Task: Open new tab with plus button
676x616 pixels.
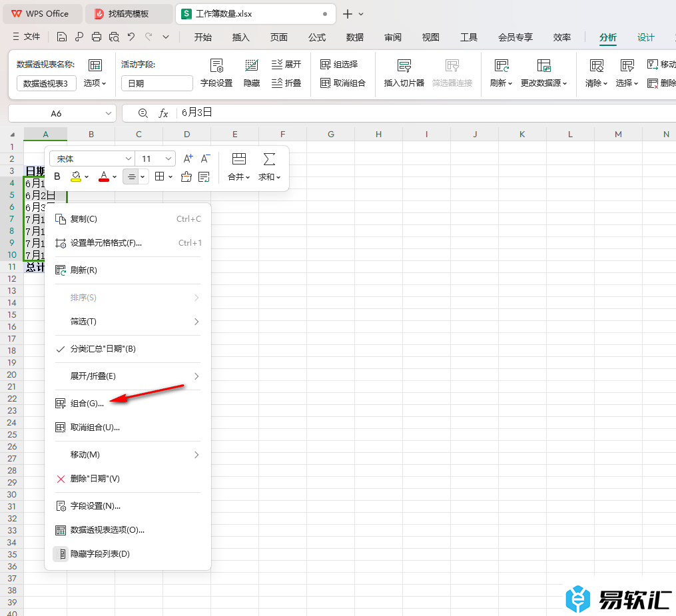Action: click(348, 14)
